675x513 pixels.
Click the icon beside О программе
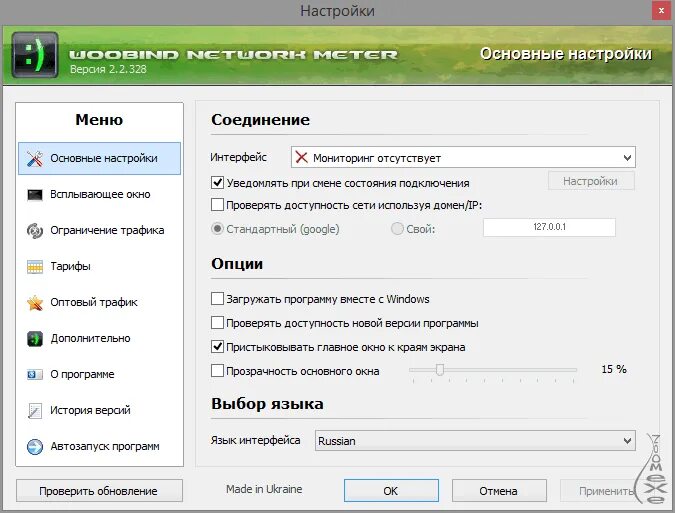coord(35,375)
